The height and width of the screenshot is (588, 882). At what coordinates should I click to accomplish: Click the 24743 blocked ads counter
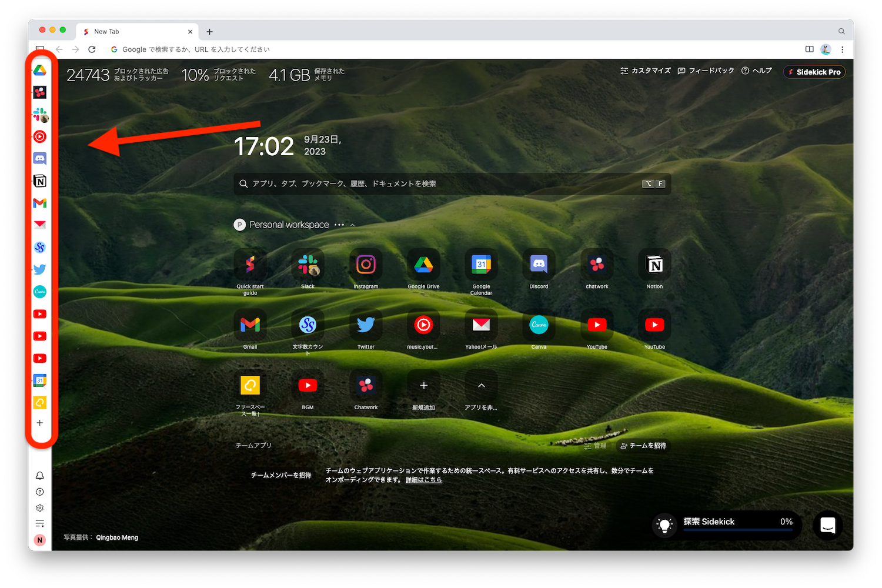tap(117, 75)
